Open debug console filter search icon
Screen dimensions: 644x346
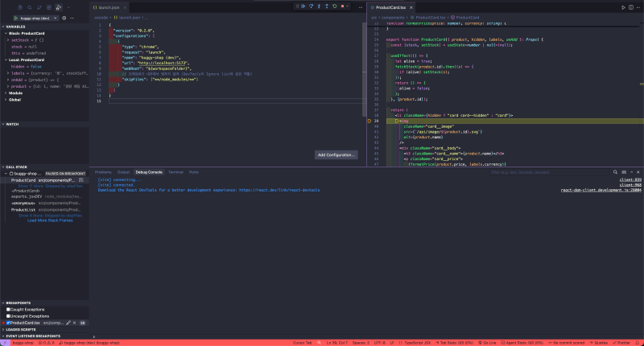coord(615,172)
